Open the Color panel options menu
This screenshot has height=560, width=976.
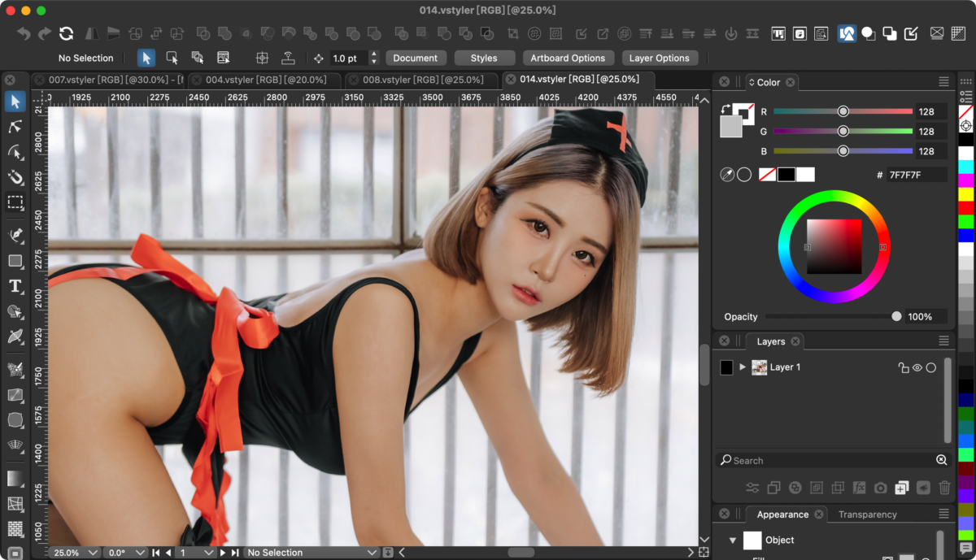943,82
